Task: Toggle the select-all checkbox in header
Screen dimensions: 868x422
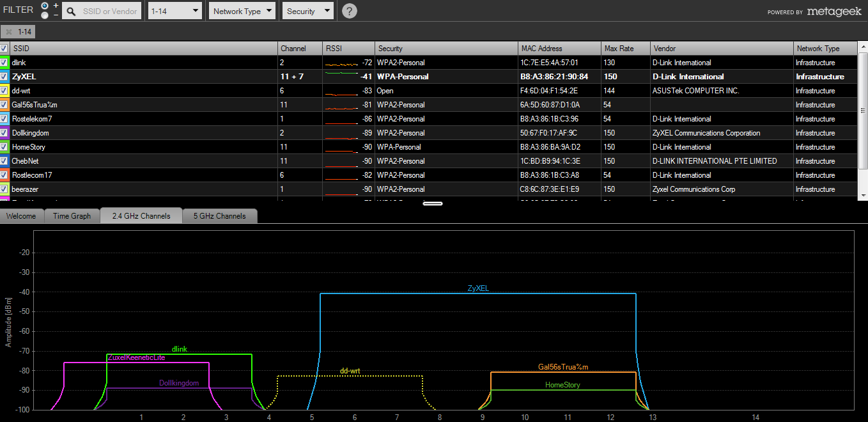Action: pos(4,49)
